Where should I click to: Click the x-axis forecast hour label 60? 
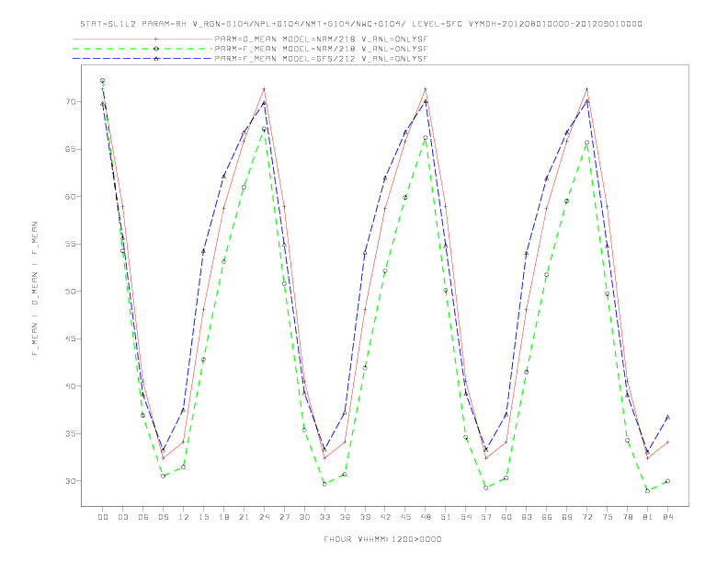(506, 517)
